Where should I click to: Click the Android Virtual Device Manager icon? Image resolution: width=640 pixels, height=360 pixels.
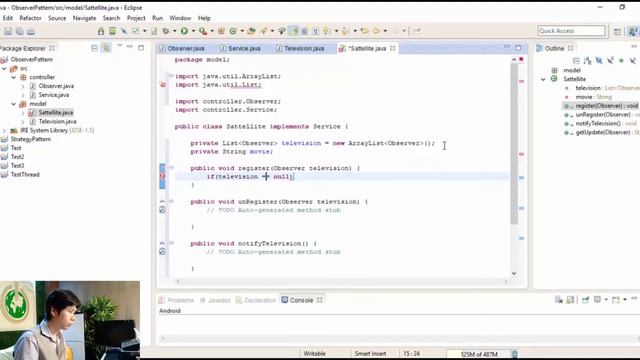112,31
